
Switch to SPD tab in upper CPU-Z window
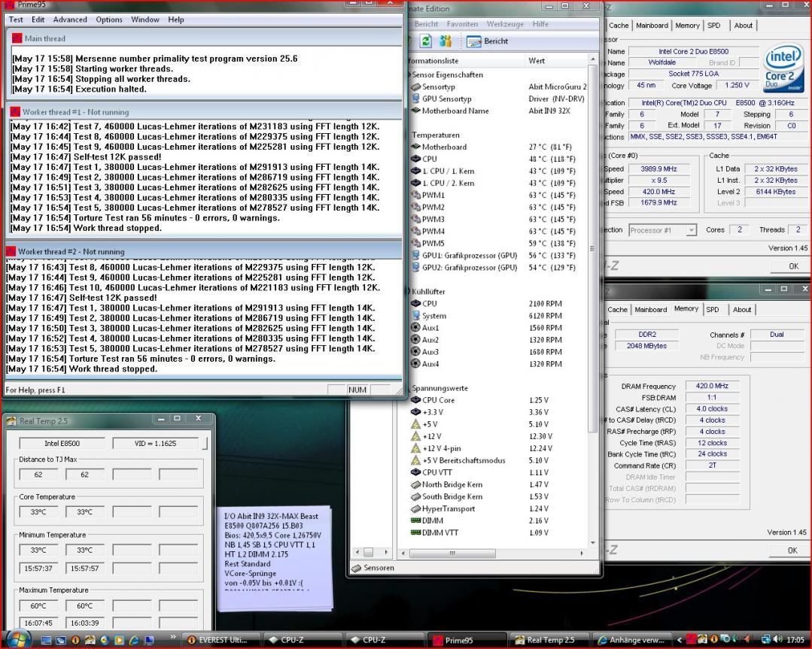(713, 26)
